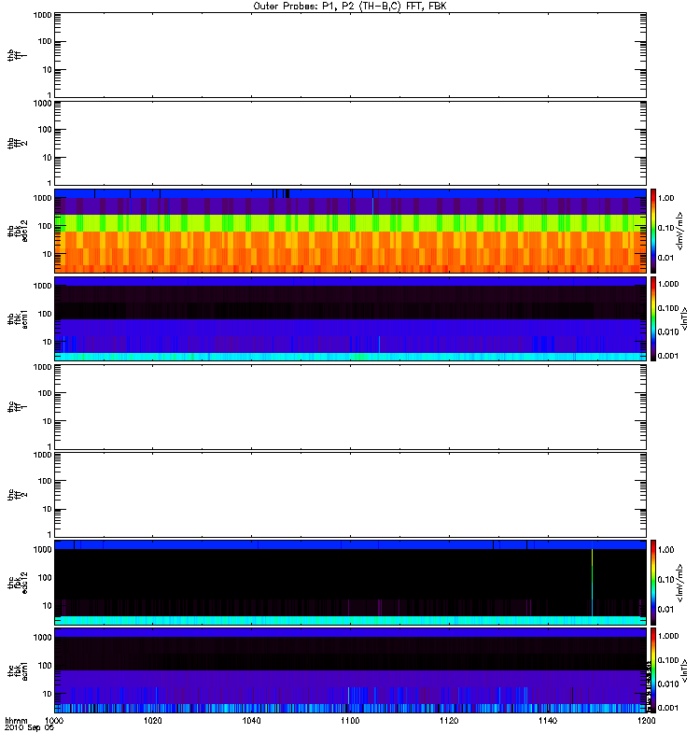
Task: Click the '100' y-axis tick of thb fbk edc12 panel
Action: click(45, 226)
